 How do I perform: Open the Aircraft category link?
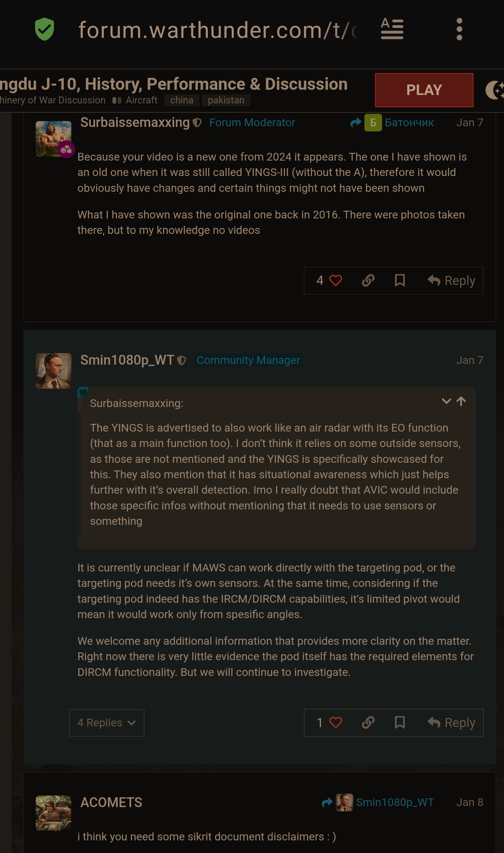coord(141,100)
